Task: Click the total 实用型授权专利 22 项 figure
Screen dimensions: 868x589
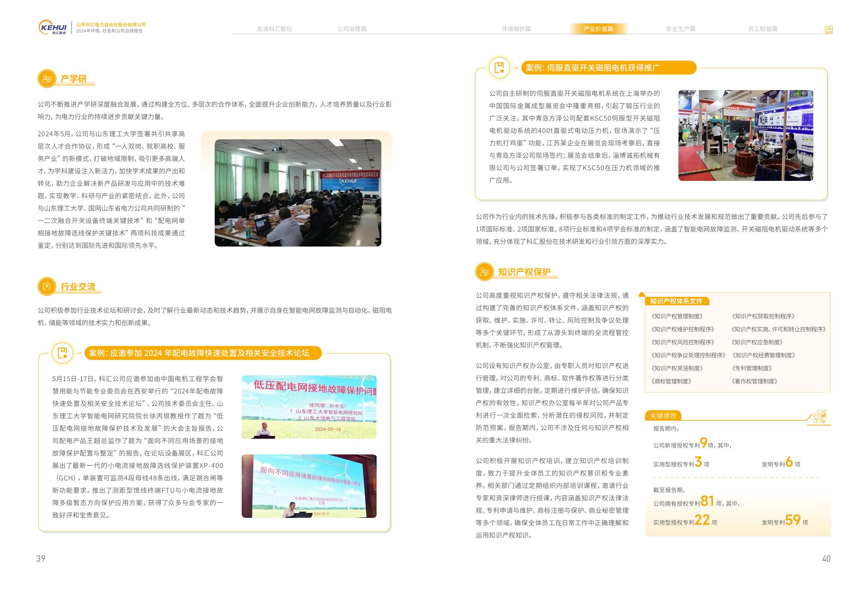Action: click(685, 520)
